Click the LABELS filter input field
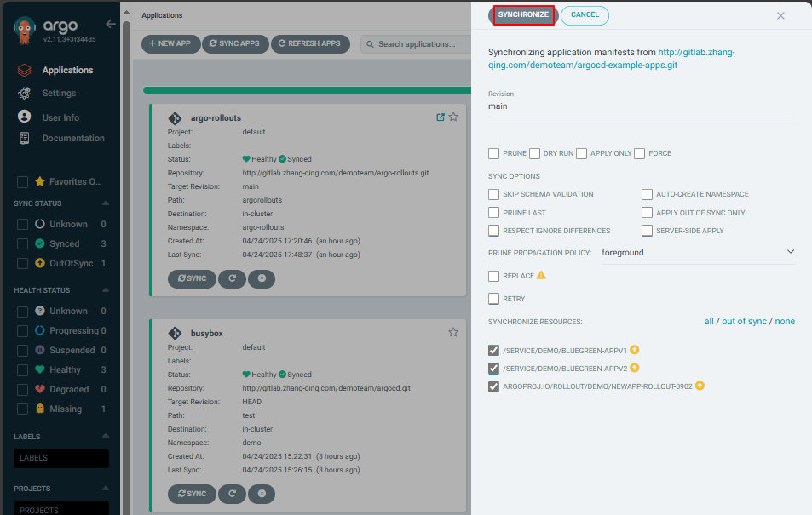This screenshot has width=812, height=515. (61, 458)
